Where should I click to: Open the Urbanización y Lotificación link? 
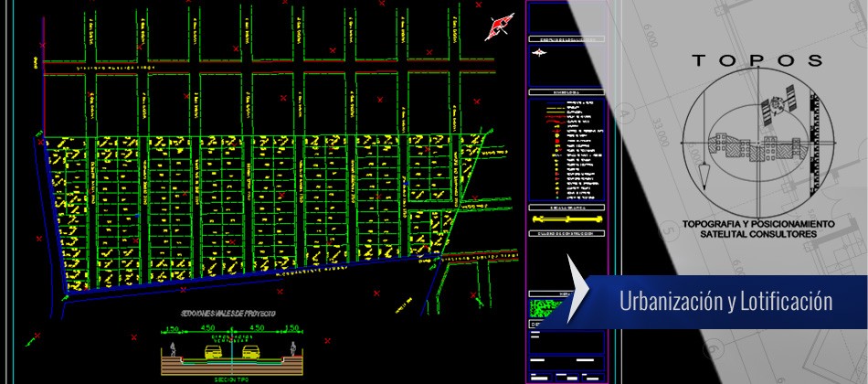point(725,301)
